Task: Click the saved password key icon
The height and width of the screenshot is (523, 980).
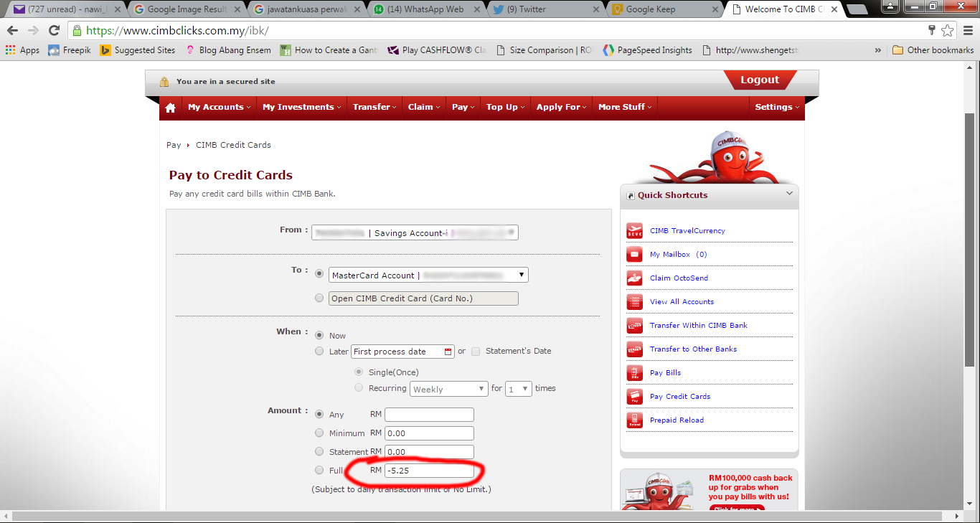Action: [932, 31]
